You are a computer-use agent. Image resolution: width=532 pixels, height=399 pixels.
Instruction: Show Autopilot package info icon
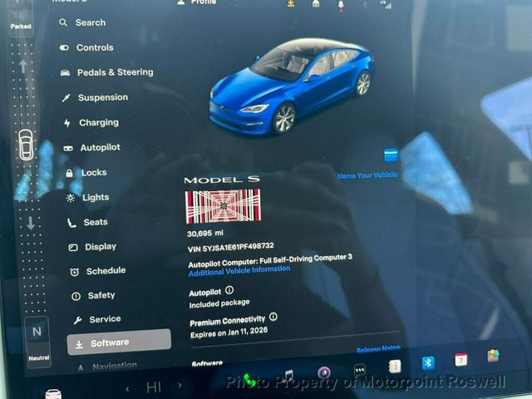(x=229, y=290)
